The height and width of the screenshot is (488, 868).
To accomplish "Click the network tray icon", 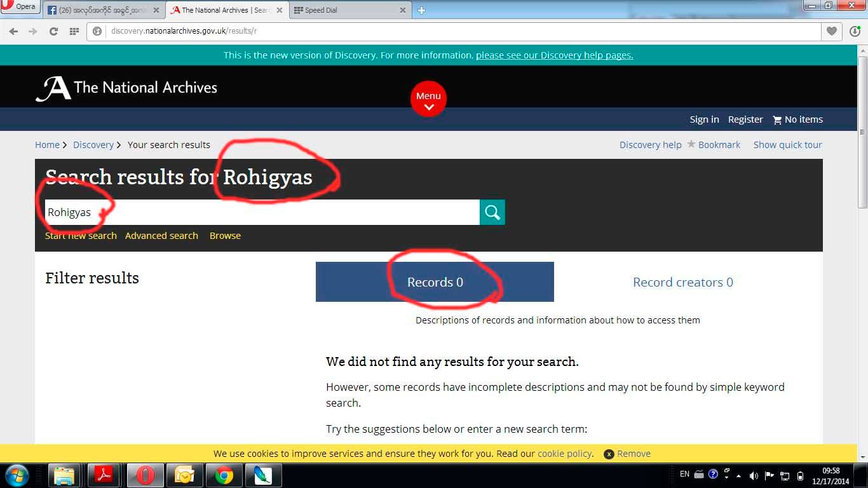I will pyautogui.click(x=785, y=475).
